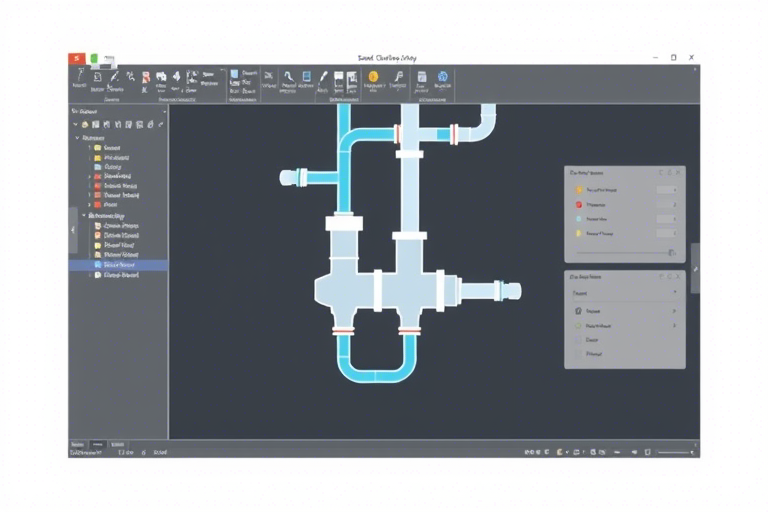Tick the checkbox just below the green circle row
The width and height of the screenshot is (768, 512).
pos(578,340)
